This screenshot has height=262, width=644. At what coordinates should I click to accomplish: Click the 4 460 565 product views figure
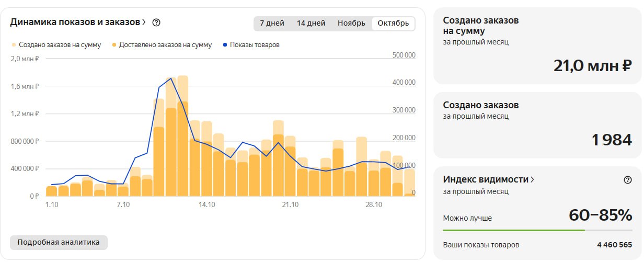(x=614, y=245)
